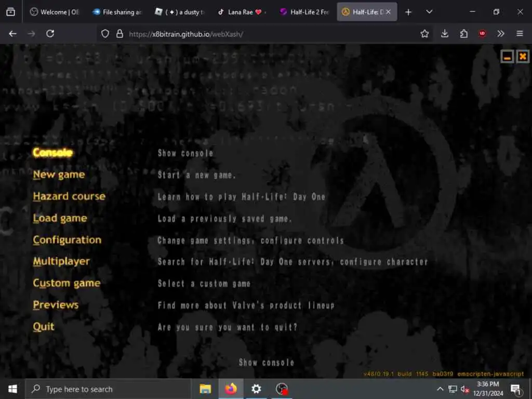This screenshot has width=532, height=399.
Task: Select Load game option
Action: click(x=60, y=218)
